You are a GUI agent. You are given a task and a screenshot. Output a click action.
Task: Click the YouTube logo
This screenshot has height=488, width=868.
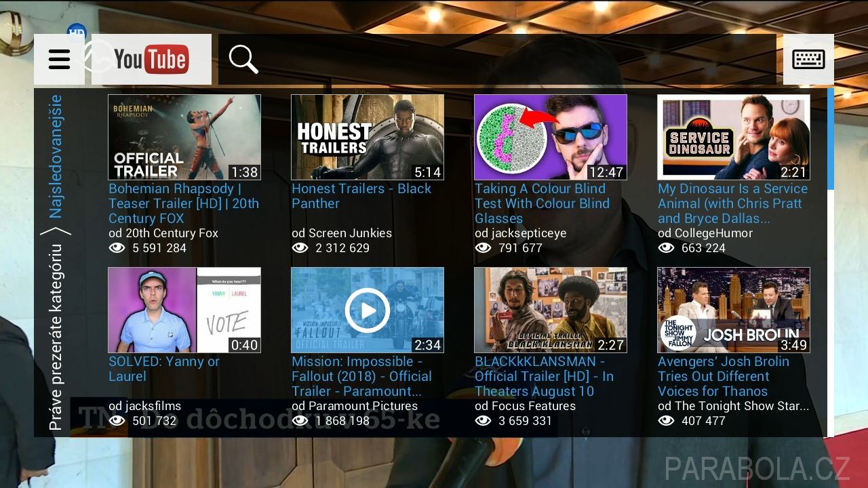[x=151, y=60]
